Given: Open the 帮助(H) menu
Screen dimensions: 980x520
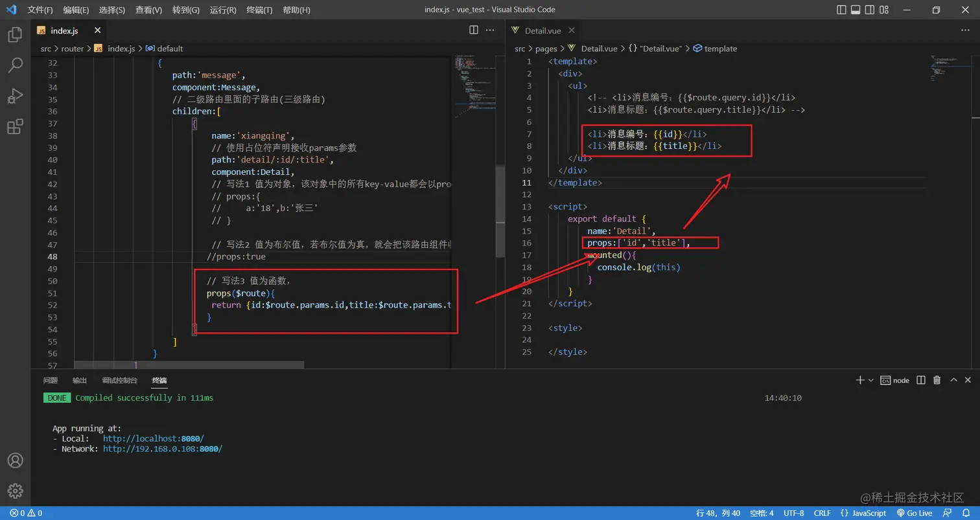Looking at the screenshot, I should (x=296, y=10).
